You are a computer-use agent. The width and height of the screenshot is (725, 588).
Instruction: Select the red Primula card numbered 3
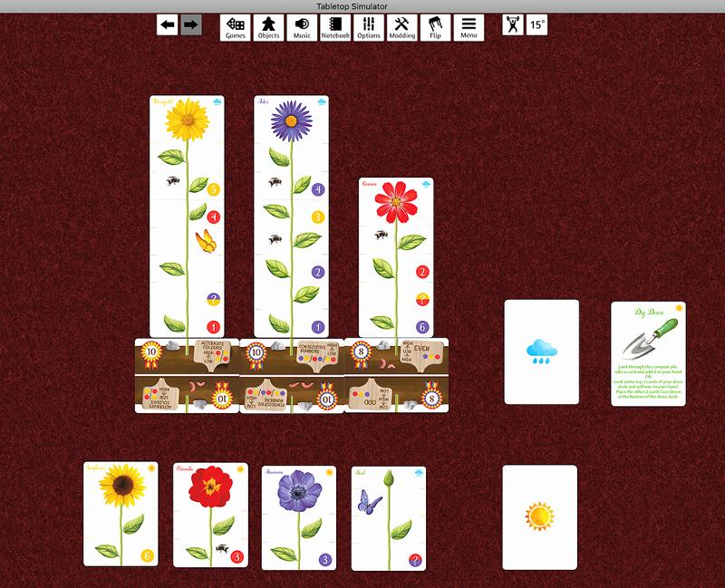coord(210,515)
